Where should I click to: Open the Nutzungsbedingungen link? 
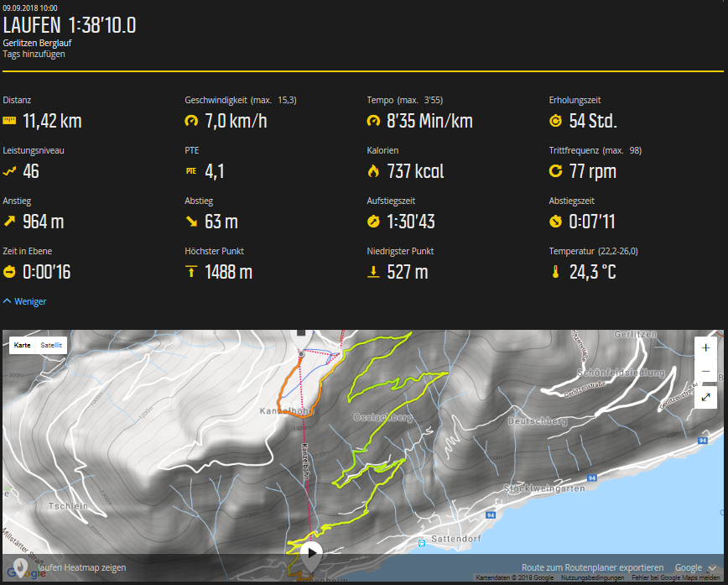coord(592,578)
